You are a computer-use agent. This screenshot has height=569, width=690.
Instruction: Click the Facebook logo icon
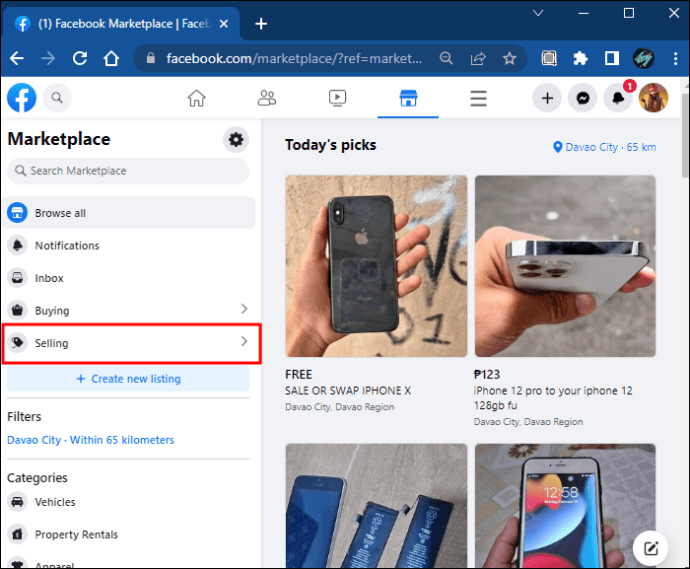(x=22, y=98)
